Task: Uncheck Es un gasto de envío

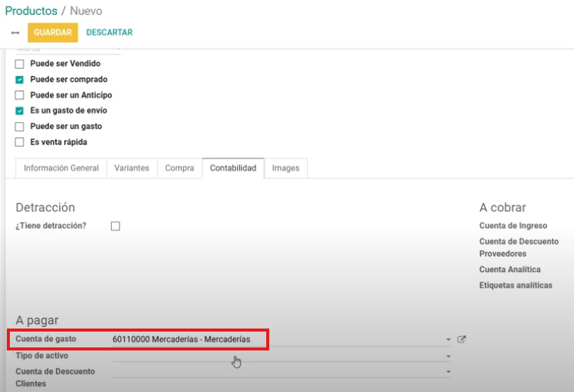Action: click(x=20, y=111)
